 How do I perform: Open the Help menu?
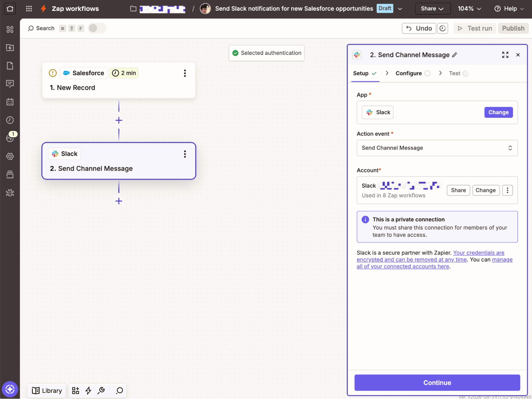[x=509, y=9]
